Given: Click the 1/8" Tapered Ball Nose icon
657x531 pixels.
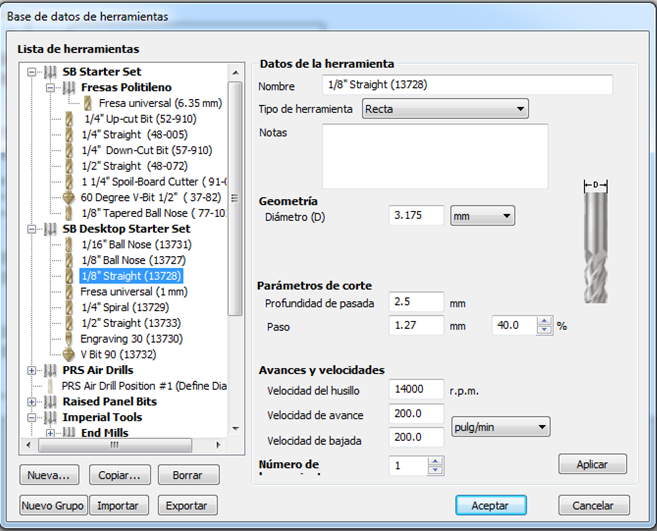Looking at the screenshot, I should coord(69,213).
